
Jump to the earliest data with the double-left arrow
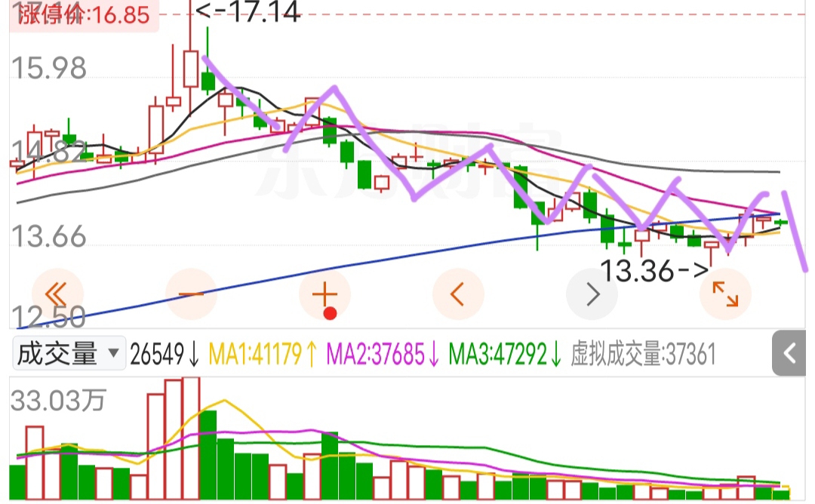(57, 294)
